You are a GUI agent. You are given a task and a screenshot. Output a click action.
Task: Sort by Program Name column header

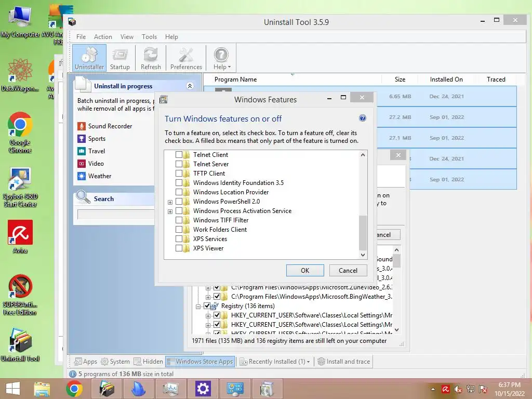pyautogui.click(x=235, y=79)
